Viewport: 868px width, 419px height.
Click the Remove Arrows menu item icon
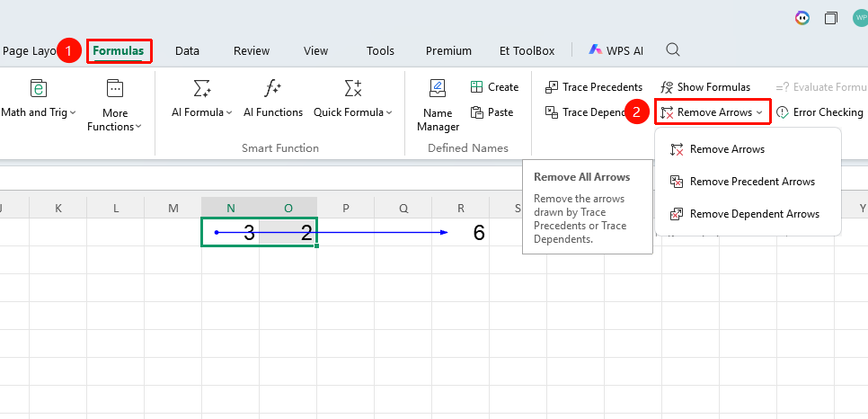tap(677, 149)
